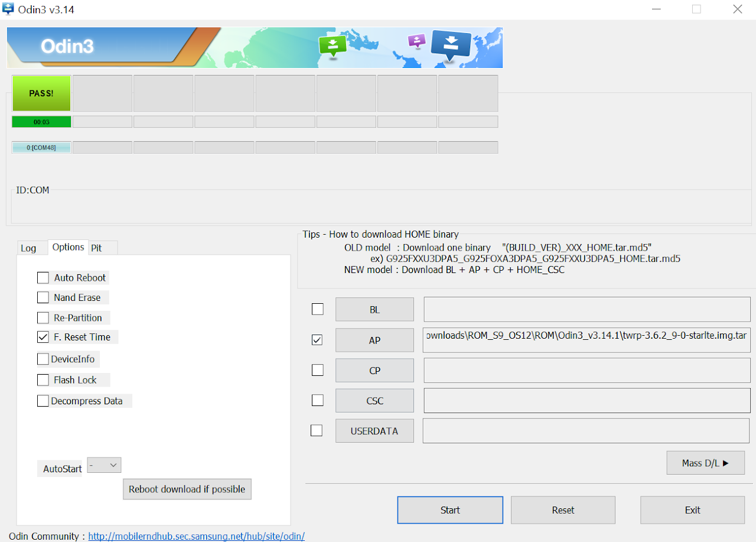This screenshot has height=542, width=756.
Task: Uncheck the F. Reset Time option
Action: [x=43, y=337]
